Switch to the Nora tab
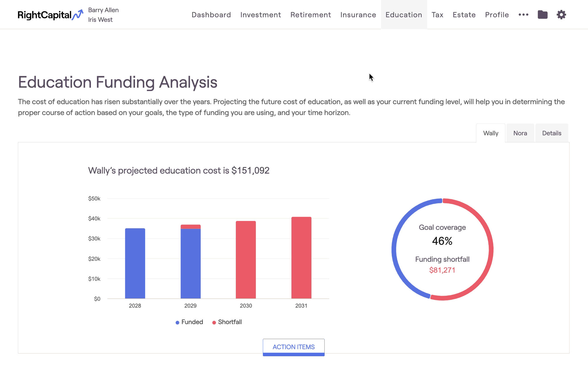The width and height of the screenshot is (588, 373). pos(520,133)
